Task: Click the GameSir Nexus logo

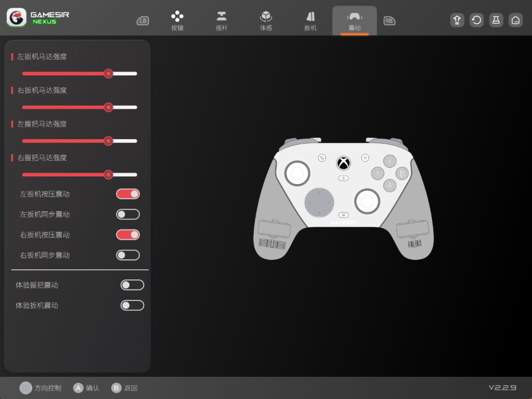Action: 38,18
